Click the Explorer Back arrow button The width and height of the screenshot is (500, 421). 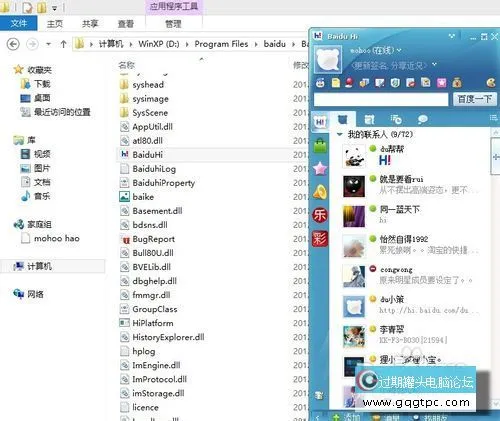click(13, 44)
